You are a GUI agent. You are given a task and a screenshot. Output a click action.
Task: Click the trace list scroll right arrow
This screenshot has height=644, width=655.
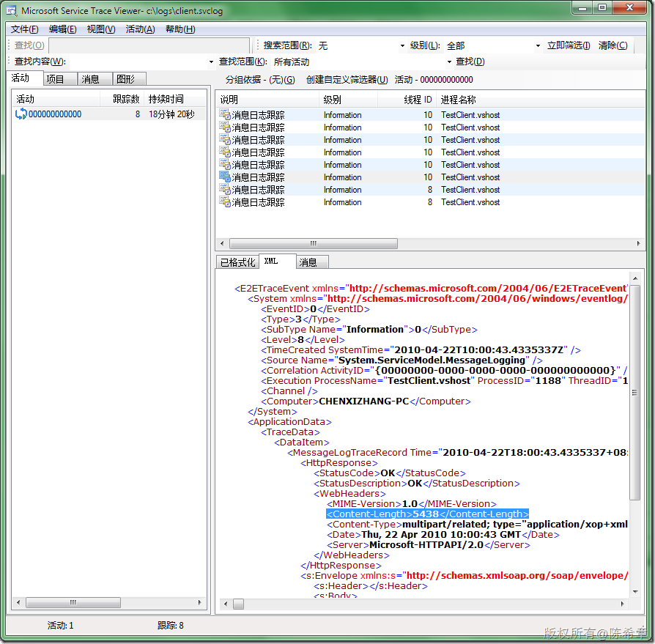pyautogui.click(x=638, y=243)
